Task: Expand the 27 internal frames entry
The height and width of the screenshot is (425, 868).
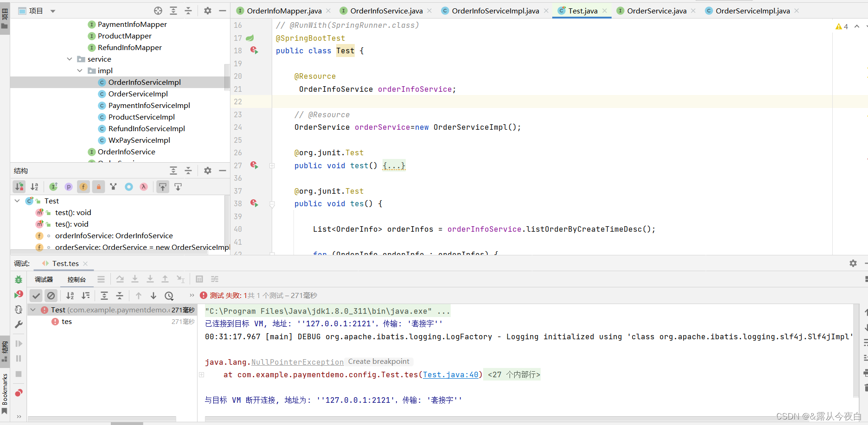Action: point(512,374)
